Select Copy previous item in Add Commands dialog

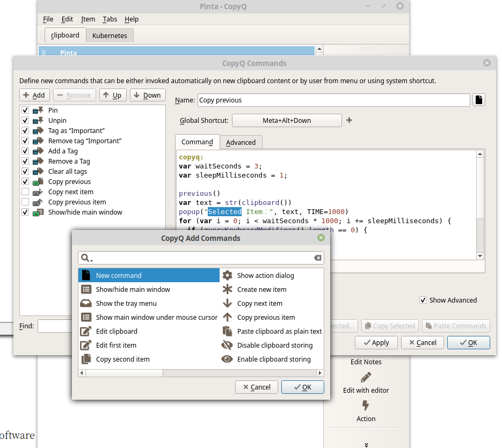click(x=272, y=317)
